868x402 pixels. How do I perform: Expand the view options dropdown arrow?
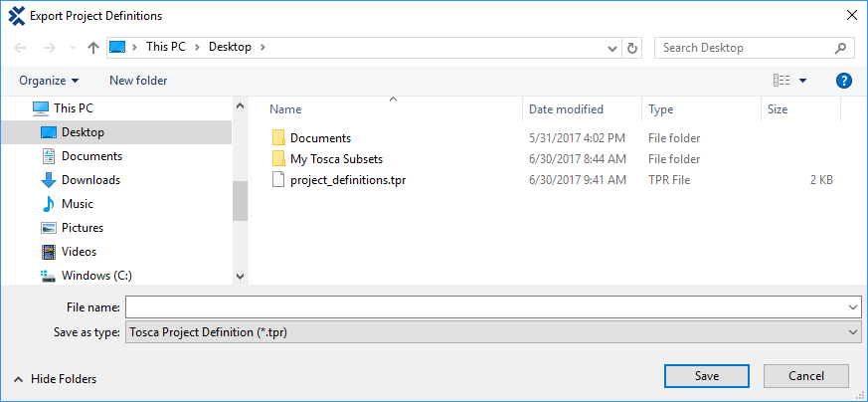[x=803, y=81]
